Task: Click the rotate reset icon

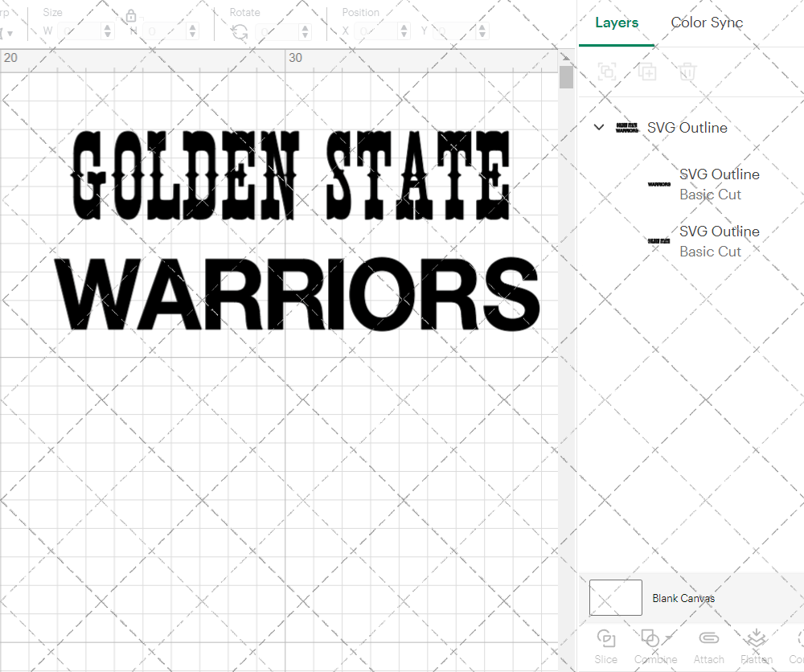Action: point(239,31)
